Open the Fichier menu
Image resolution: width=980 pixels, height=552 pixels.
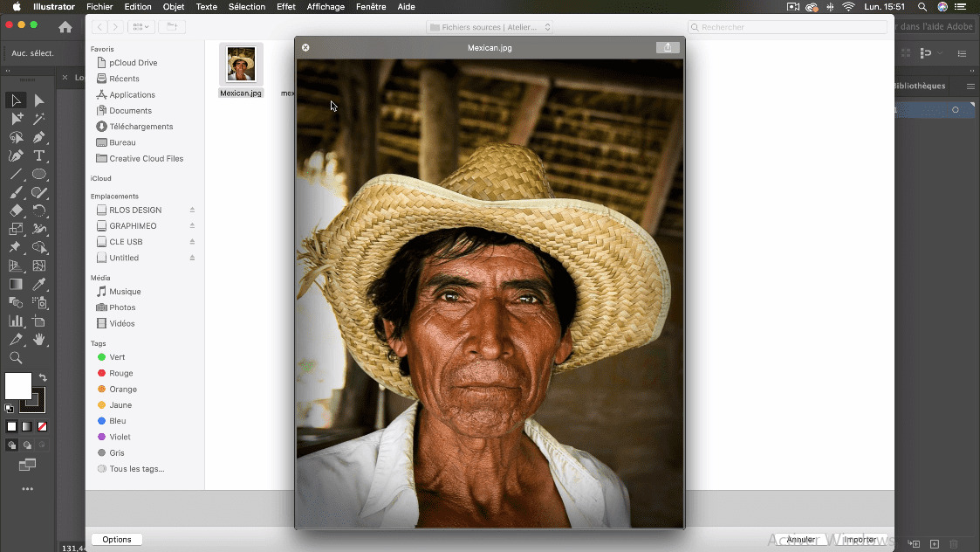click(x=99, y=7)
